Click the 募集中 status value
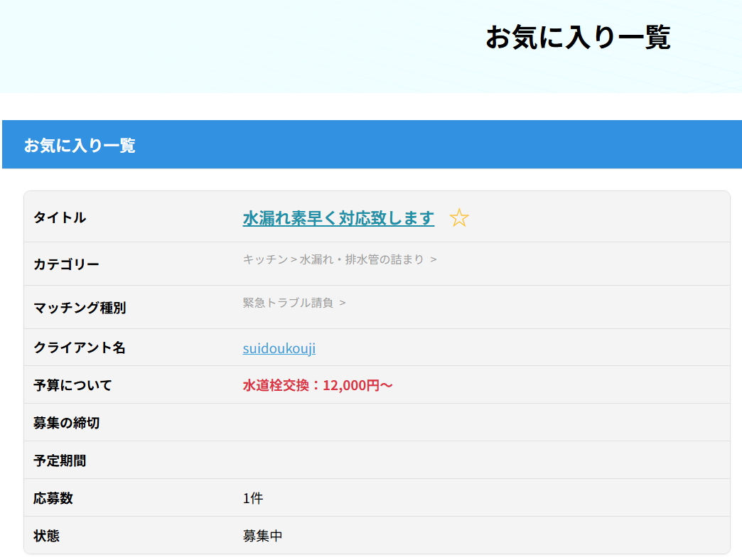Screen dimensions: 742x560 coord(262,536)
